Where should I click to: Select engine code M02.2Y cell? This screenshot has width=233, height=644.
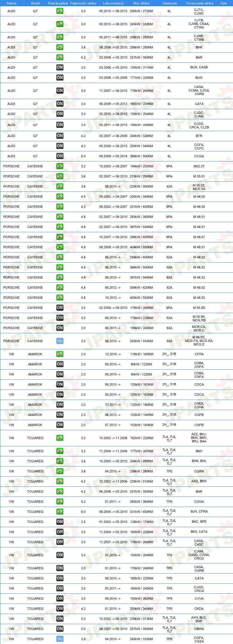(199, 166)
